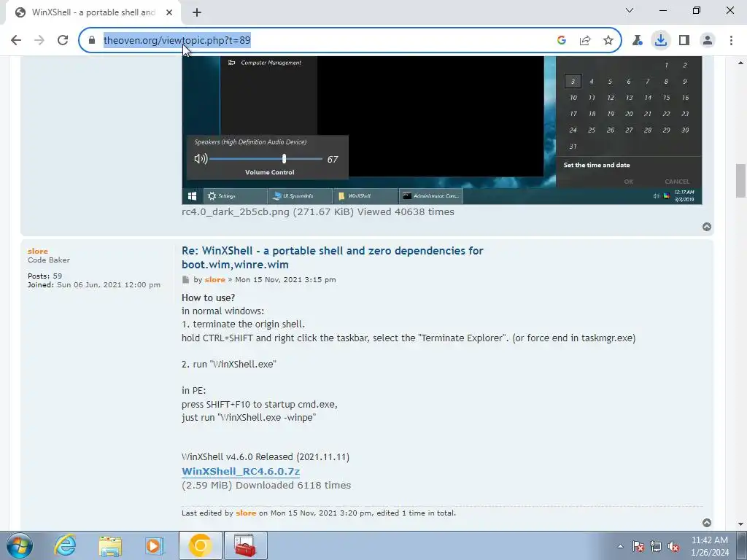Open Chrome Labs flask icon
The width and height of the screenshot is (747, 560).
637,41
